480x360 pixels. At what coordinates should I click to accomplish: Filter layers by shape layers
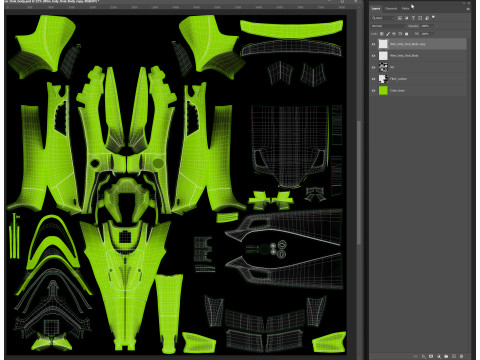tap(420, 18)
